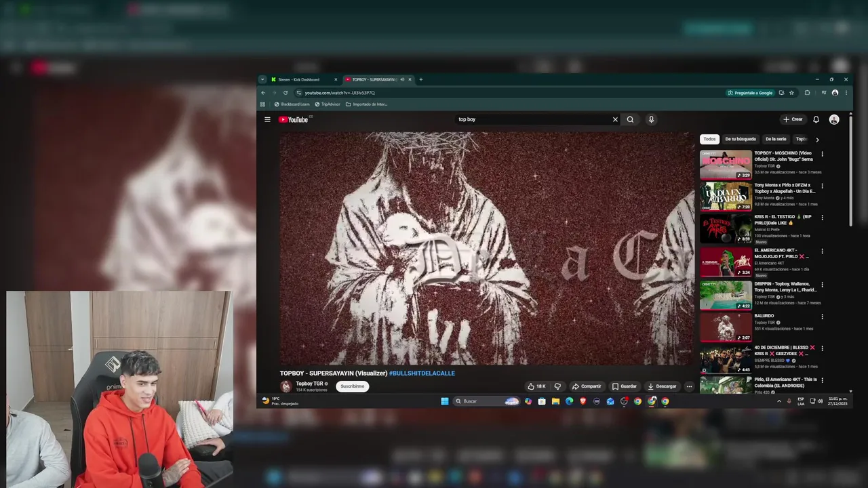
Task: Select the TOPBOY - SUPERSAYAYIN tab
Action: (376, 79)
